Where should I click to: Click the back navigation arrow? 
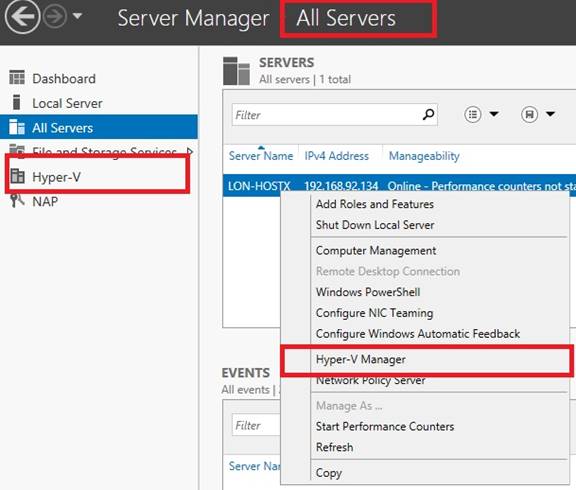tap(22, 17)
